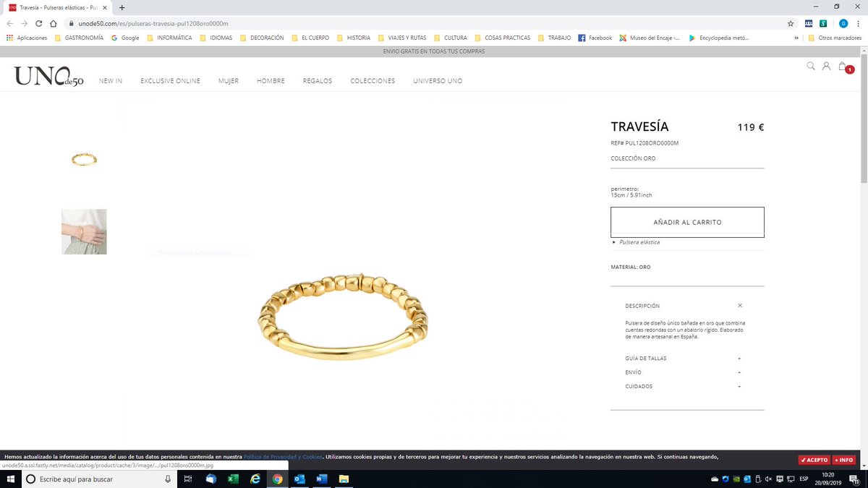Open the site search magnifier icon
The image size is (868, 488).
coord(811,67)
